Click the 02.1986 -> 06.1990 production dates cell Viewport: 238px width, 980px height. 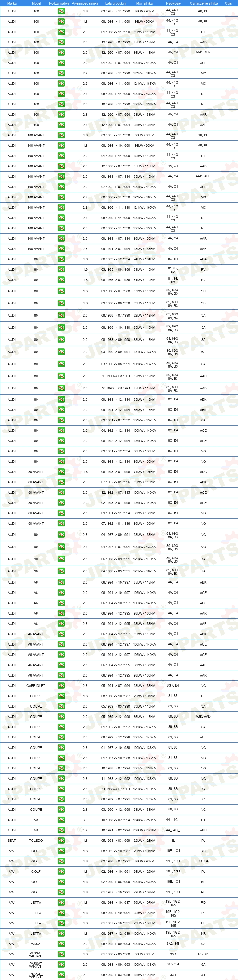tap(116, 882)
